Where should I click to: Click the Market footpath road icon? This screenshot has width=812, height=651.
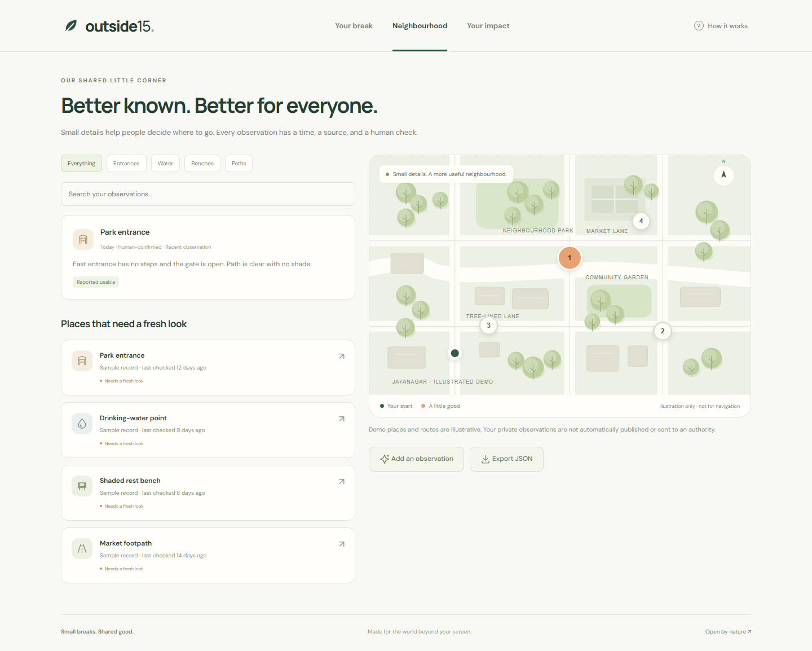(x=82, y=549)
